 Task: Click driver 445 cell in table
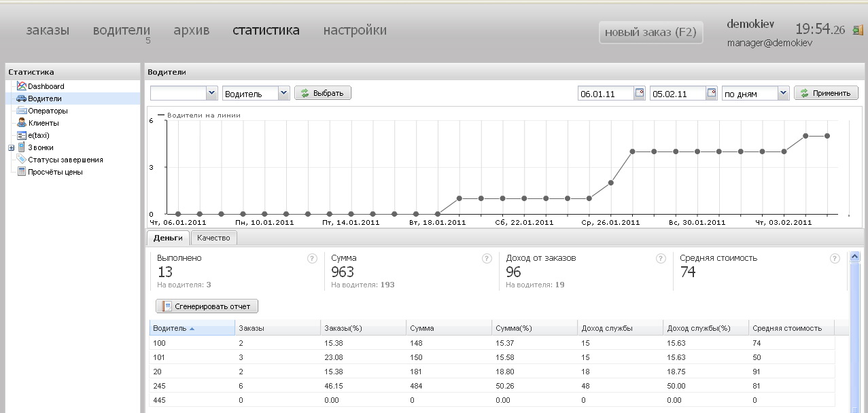pos(192,400)
